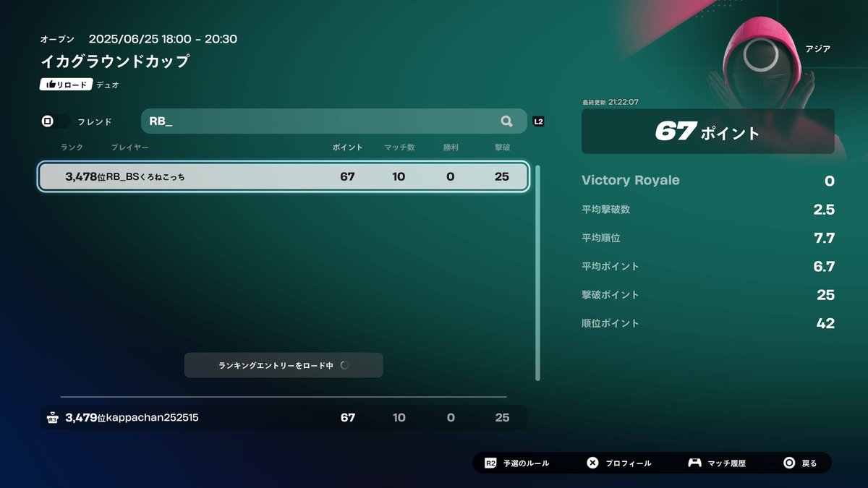Click the 7.7 average placement value
The width and height of the screenshot is (868, 488).
tap(824, 238)
